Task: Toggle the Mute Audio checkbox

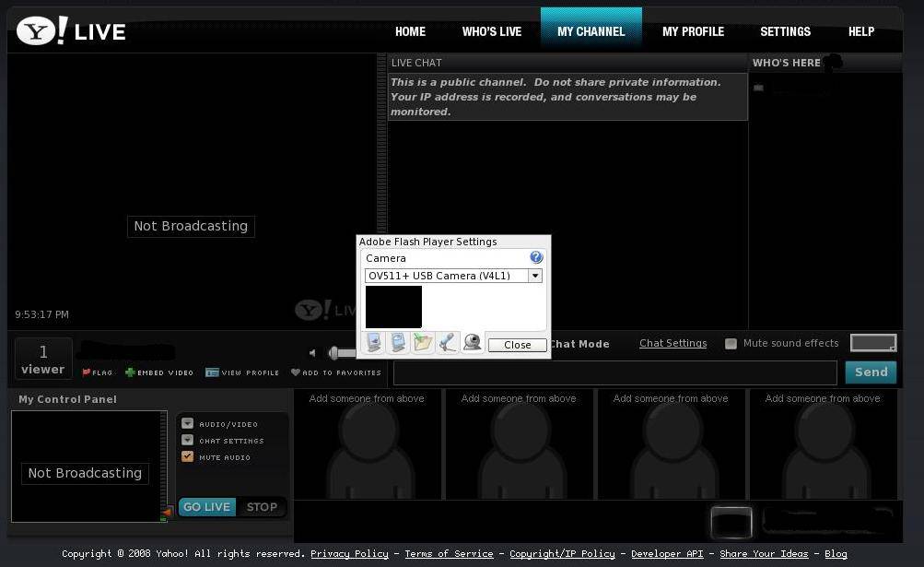Action: [x=187, y=456]
